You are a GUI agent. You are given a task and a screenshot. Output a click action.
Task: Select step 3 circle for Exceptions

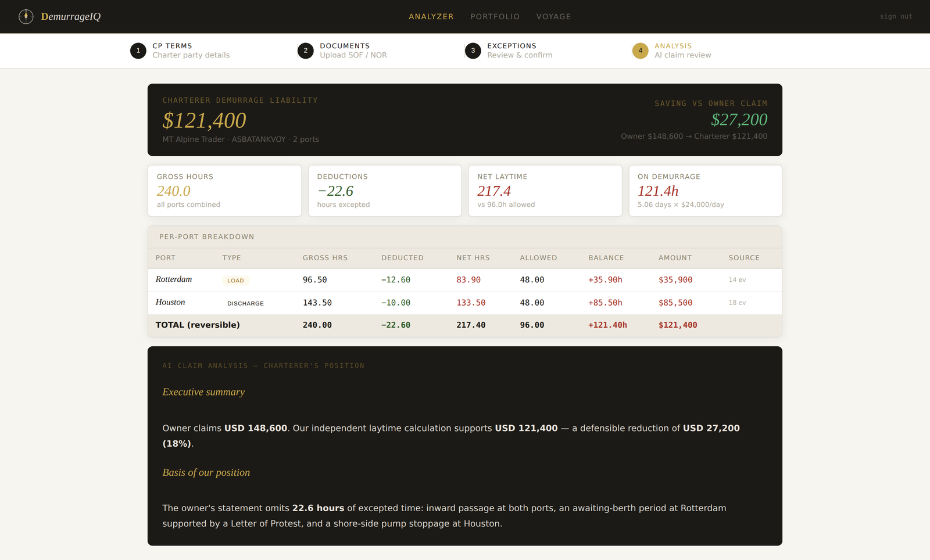[x=473, y=51]
